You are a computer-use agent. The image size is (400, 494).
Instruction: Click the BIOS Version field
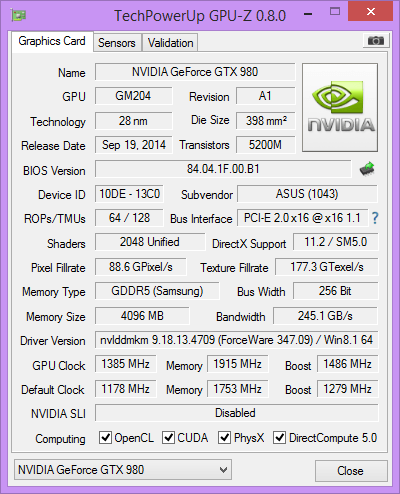tap(223, 169)
